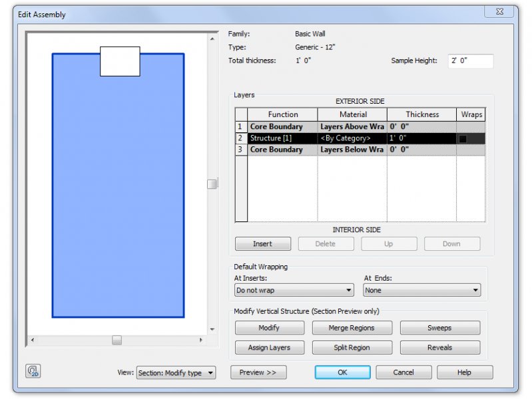
Task: Click the white notch region in wall preview
Action: (120, 61)
